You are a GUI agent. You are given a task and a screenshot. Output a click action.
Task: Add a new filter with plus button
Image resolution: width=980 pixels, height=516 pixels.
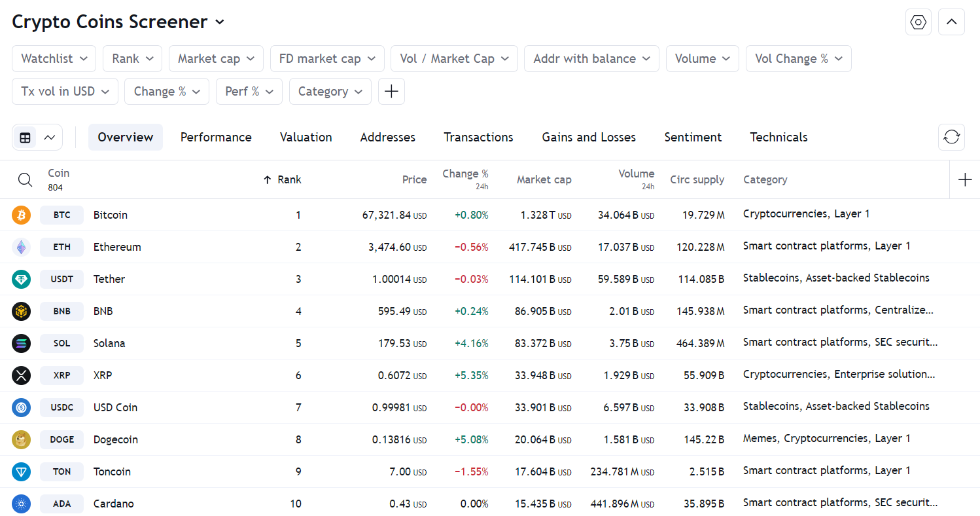[x=391, y=92]
